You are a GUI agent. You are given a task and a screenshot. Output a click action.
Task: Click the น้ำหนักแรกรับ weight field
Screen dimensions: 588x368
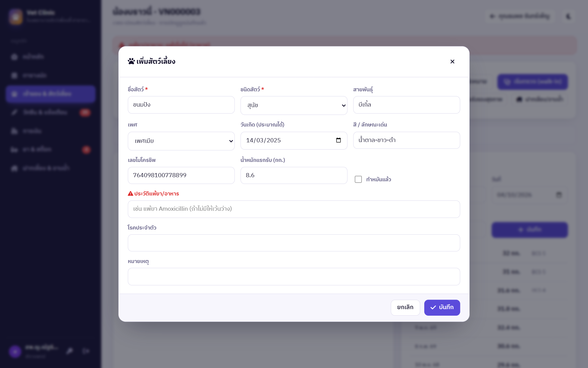pyautogui.click(x=294, y=175)
